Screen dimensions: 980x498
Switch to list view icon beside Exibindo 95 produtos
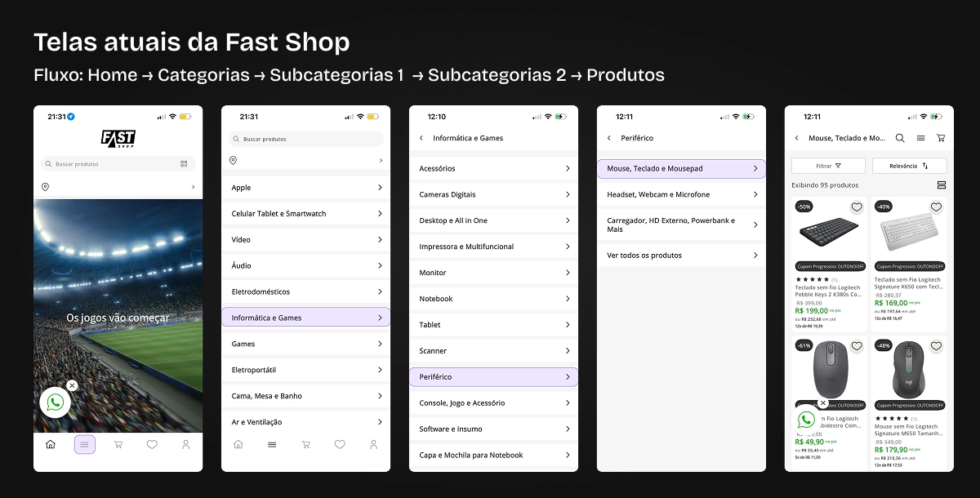942,185
